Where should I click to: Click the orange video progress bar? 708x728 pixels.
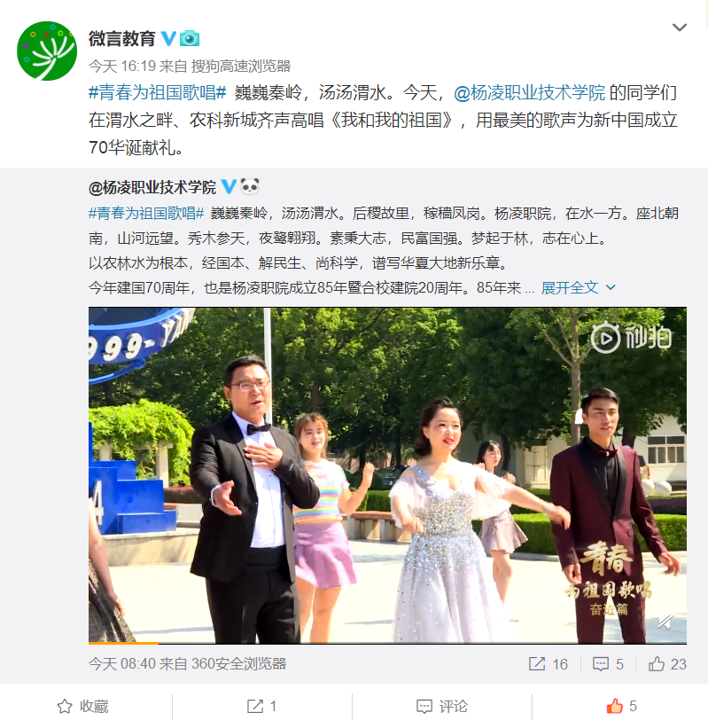click(123, 643)
